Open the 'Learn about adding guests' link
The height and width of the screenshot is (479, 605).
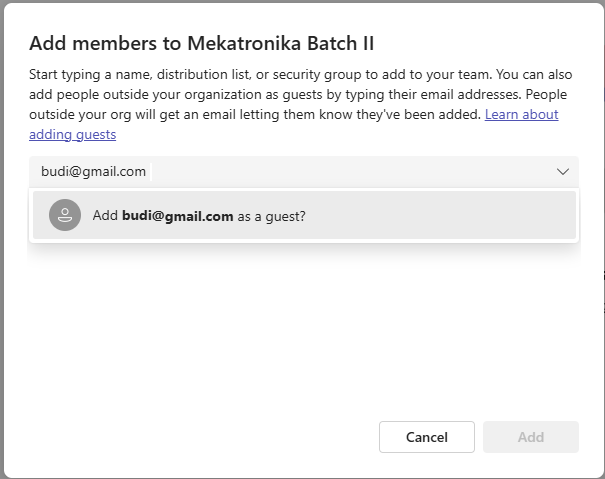[521, 115]
